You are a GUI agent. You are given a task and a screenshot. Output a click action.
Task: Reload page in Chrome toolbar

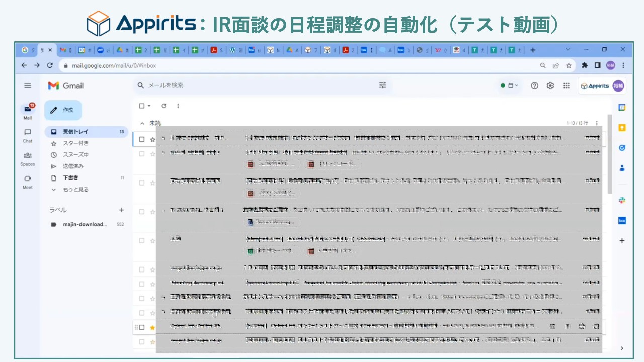click(50, 65)
